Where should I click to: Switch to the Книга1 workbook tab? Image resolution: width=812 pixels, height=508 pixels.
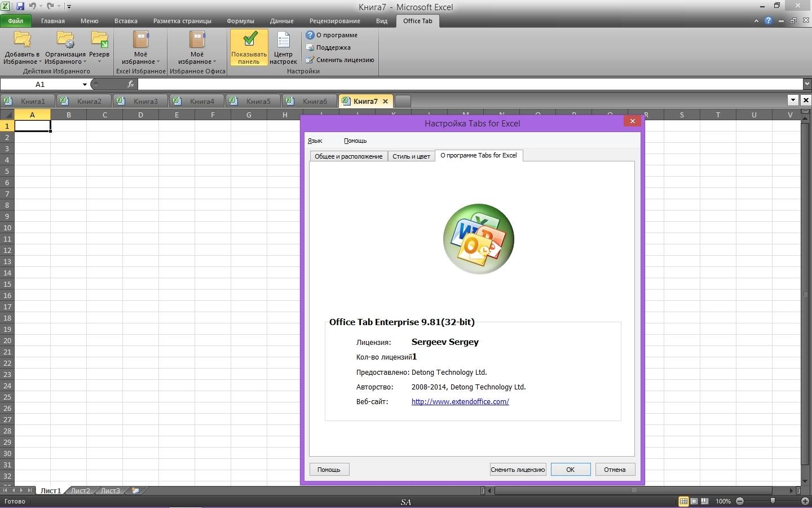coord(27,101)
